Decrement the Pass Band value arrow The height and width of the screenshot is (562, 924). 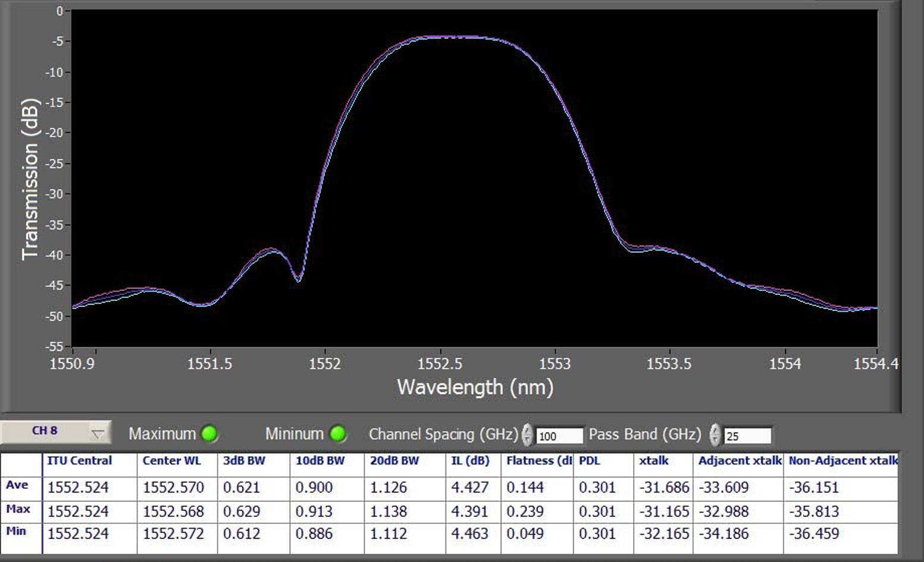tap(714, 439)
